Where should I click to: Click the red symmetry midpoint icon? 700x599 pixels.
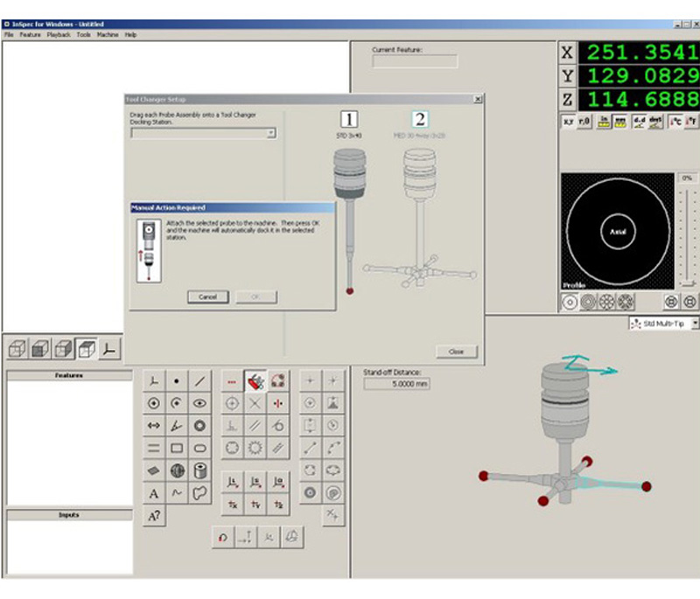[x=278, y=404]
